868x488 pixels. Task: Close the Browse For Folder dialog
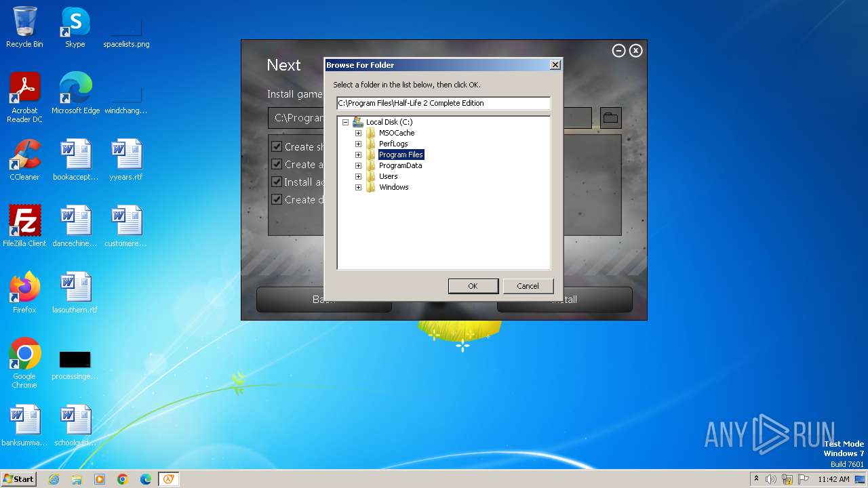pos(555,65)
